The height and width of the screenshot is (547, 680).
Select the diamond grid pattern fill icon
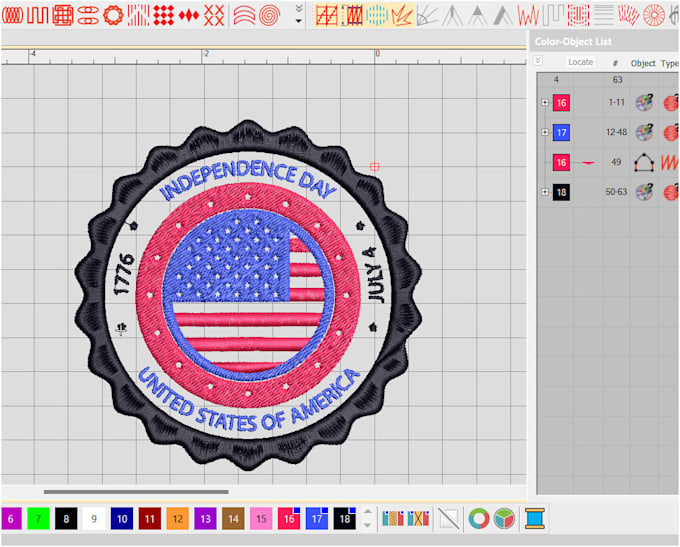click(x=163, y=16)
